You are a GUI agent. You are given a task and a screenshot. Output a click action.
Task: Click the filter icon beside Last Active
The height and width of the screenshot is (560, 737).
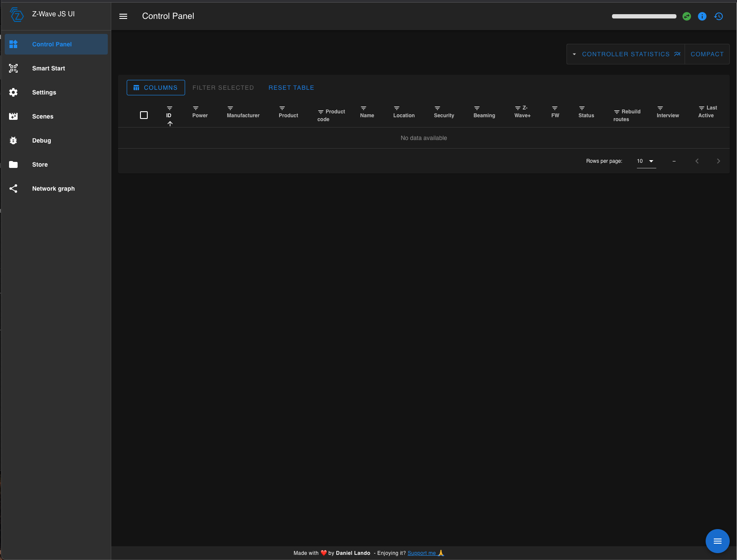tap(702, 108)
